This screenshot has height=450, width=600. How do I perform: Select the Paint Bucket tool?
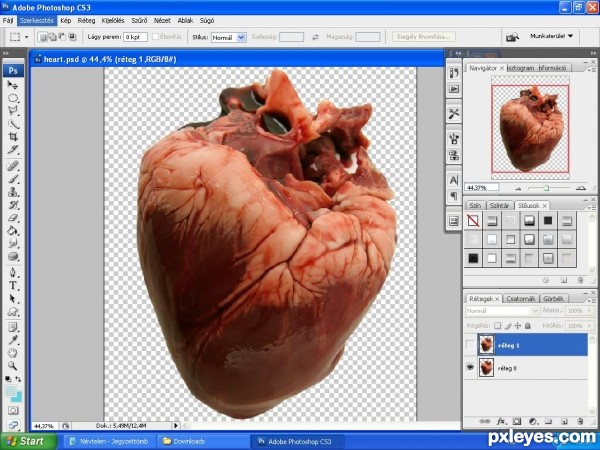coord(13,230)
